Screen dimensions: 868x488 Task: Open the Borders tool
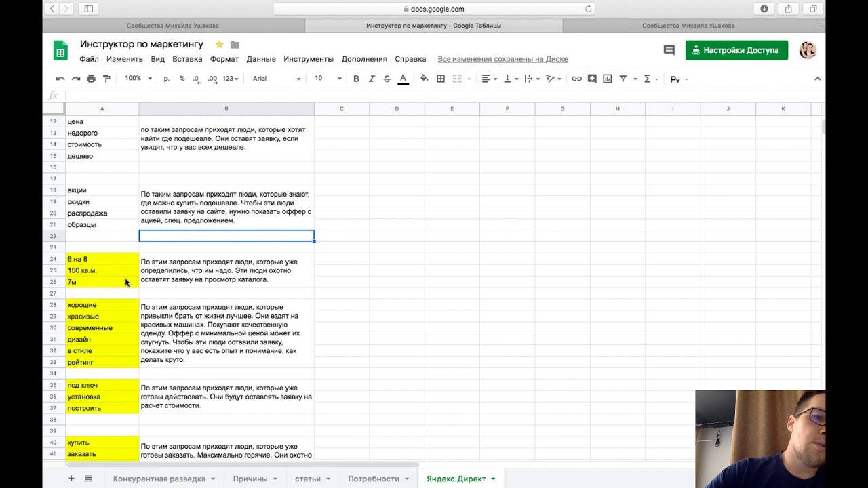point(441,79)
